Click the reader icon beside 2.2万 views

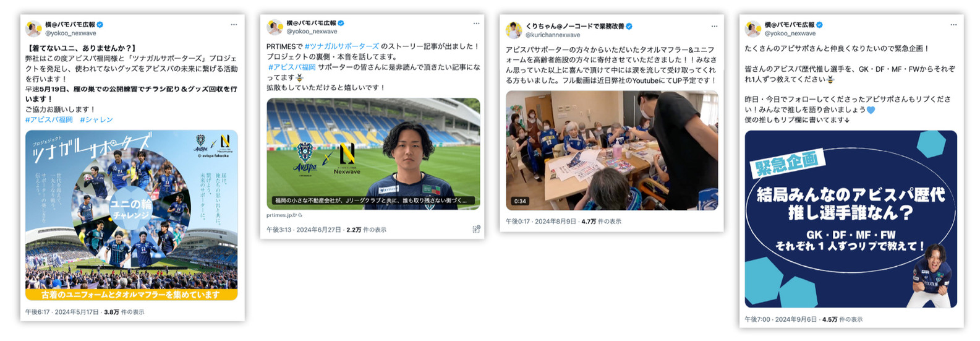476,229
